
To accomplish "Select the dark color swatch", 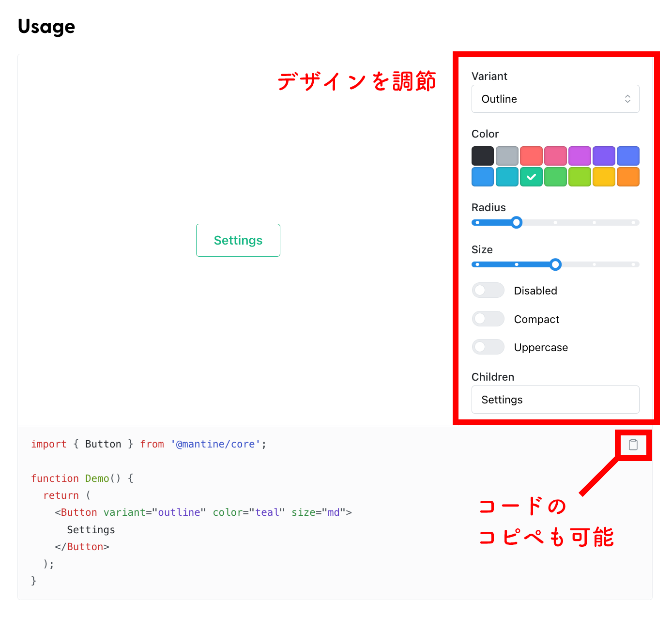I will [x=482, y=155].
